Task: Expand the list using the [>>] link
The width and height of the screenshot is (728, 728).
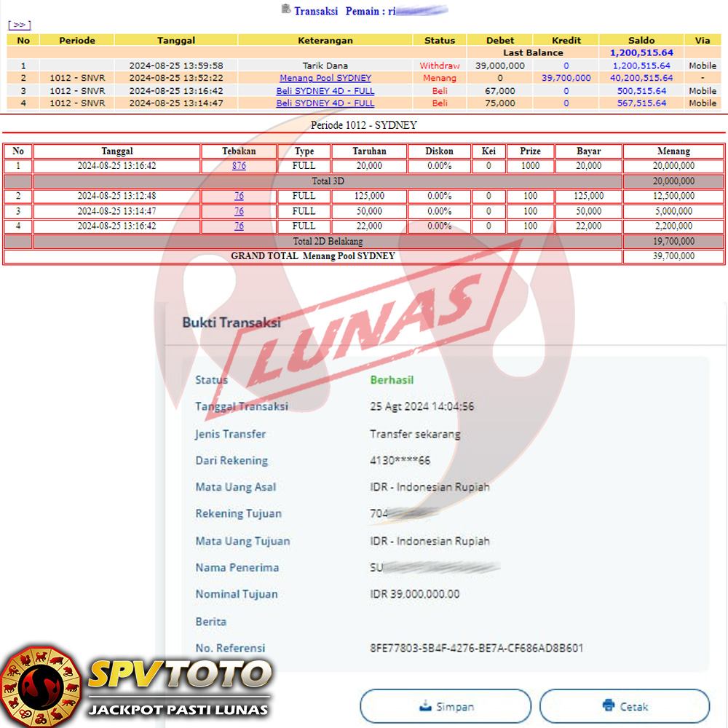Action: tap(19, 25)
